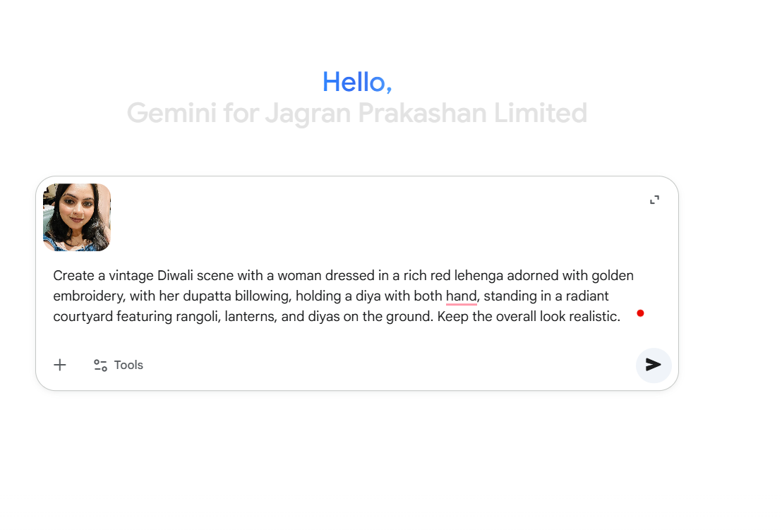This screenshot has width=782, height=532.
Task: Click the red dot after the prompt text
Action: (640, 313)
